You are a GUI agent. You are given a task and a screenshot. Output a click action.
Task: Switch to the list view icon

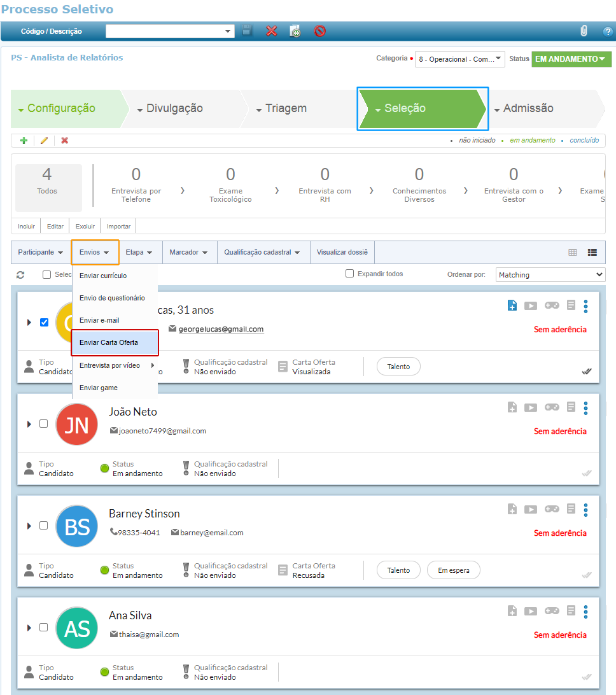tap(592, 253)
